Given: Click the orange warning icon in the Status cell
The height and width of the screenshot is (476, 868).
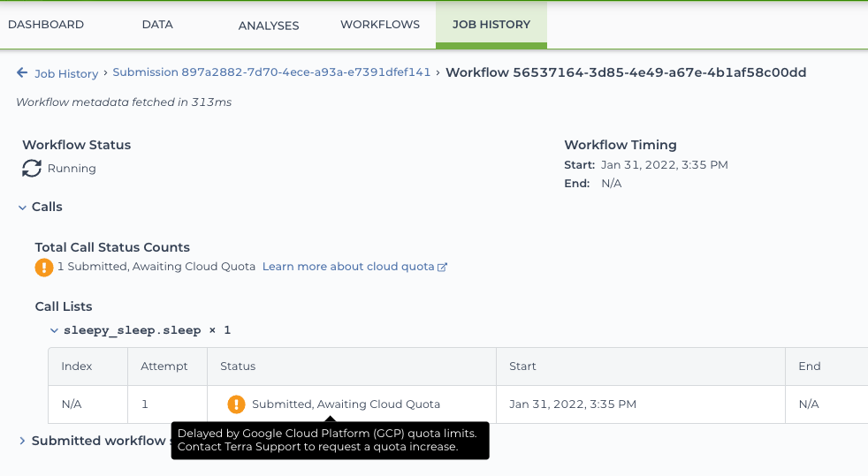Looking at the screenshot, I should (236, 404).
